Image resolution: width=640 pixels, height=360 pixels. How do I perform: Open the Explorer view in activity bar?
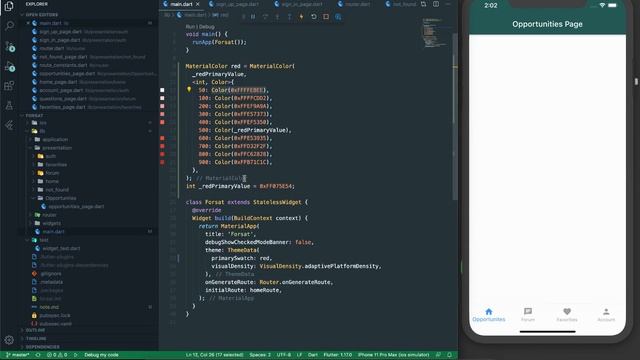pyautogui.click(x=9, y=5)
